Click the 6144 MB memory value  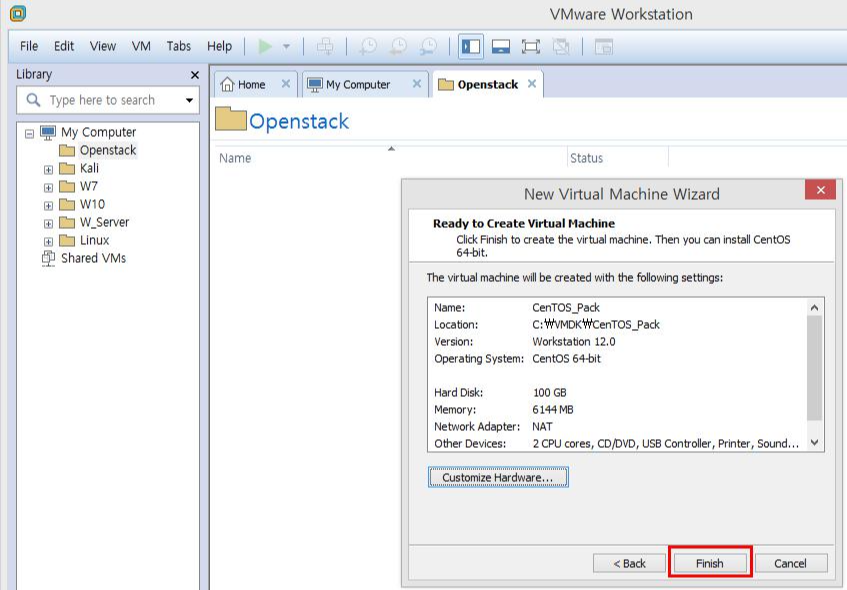tap(553, 410)
